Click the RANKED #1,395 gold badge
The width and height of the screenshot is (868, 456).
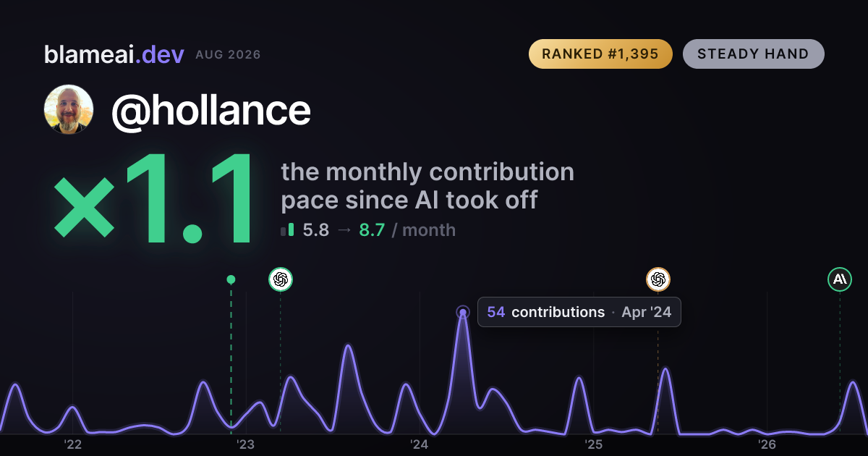coord(600,54)
